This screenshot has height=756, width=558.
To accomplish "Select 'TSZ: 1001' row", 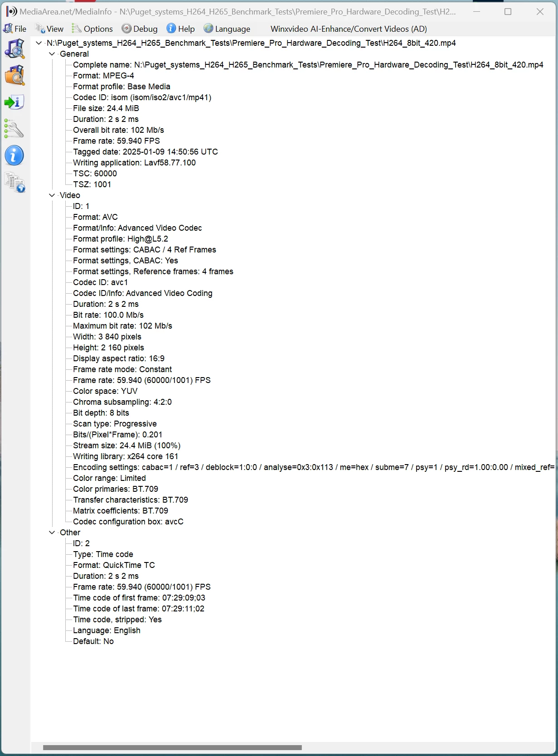I will tap(92, 184).
